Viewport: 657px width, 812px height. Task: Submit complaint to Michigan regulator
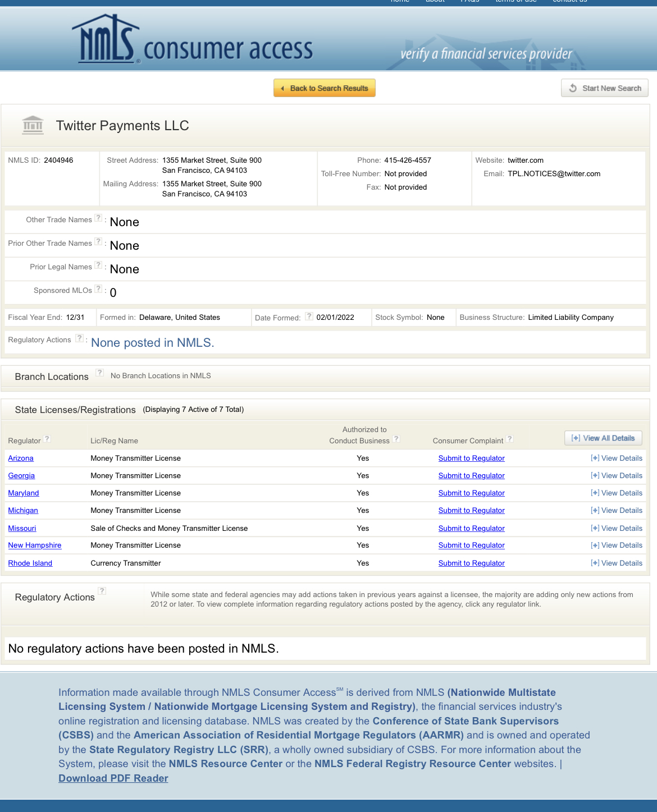click(471, 511)
